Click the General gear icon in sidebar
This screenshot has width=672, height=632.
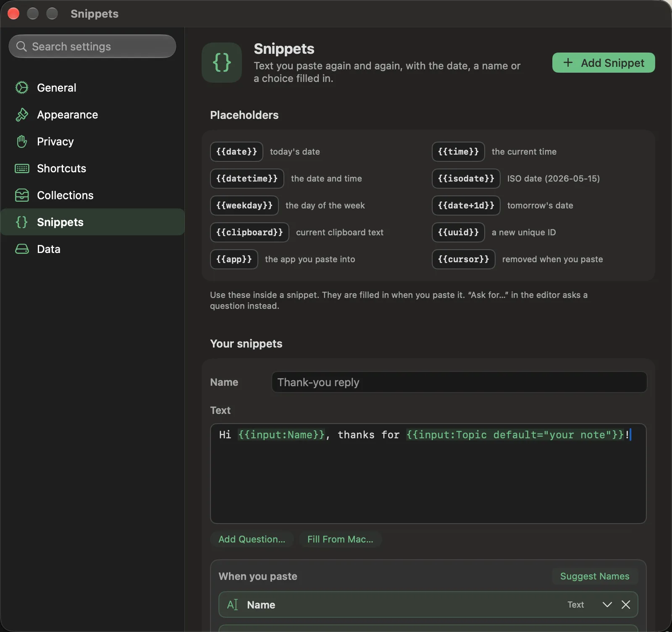22,88
